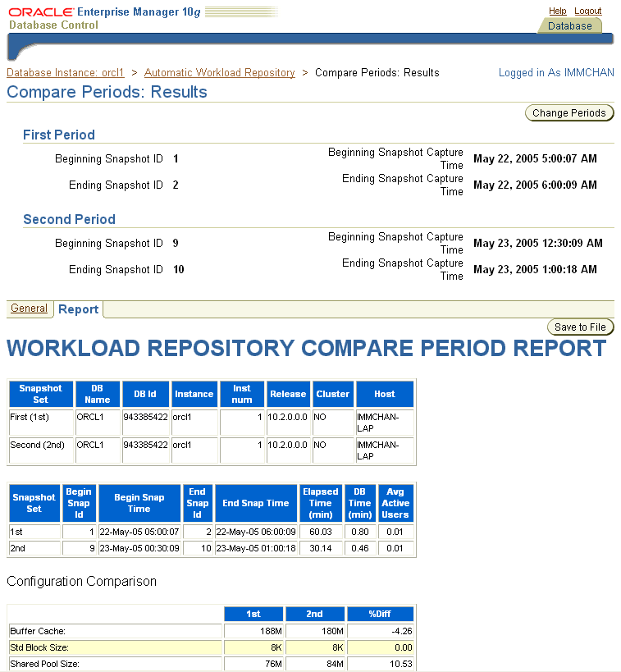Select the Shared Pool Size row label
Screen dimensions: 621x672
click(44, 664)
